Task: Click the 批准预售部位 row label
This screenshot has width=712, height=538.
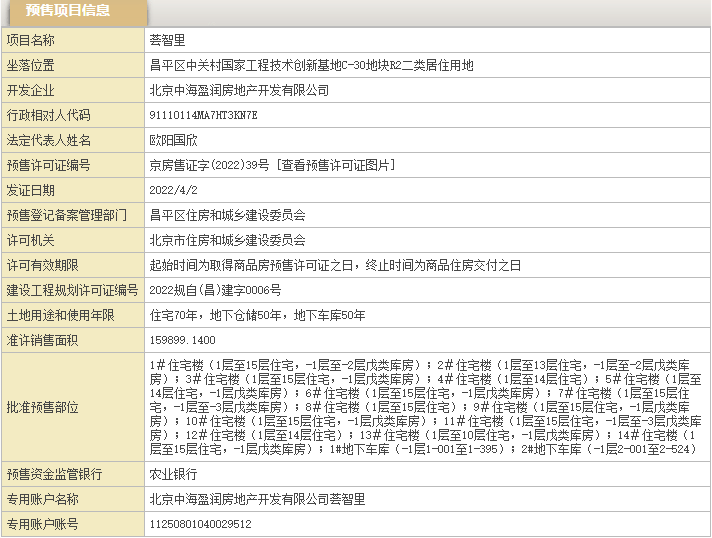Action: [x=47, y=406]
